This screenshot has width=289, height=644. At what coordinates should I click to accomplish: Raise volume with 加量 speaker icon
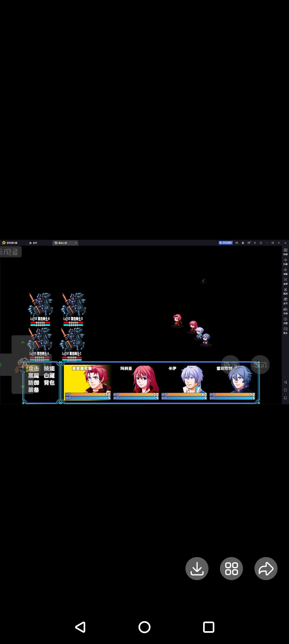pyautogui.click(x=285, y=261)
